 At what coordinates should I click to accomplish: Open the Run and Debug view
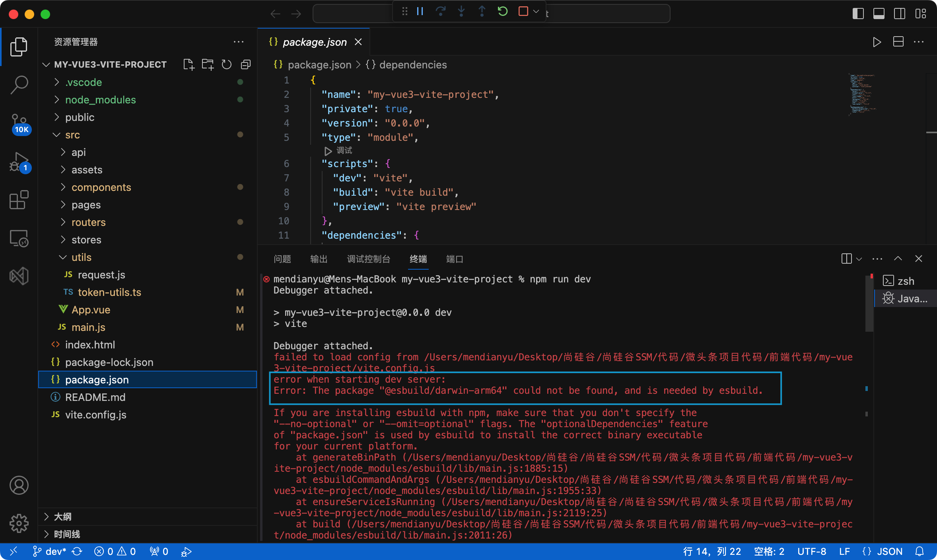point(19,161)
